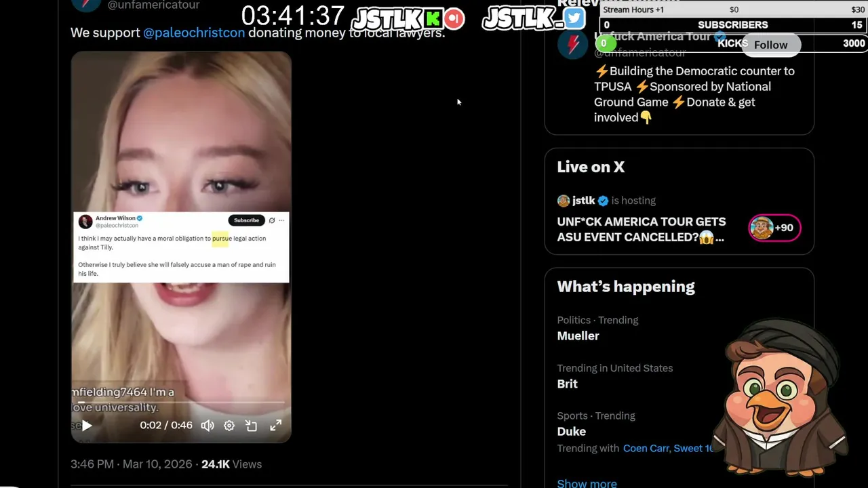Click the Live on X heading
The image size is (868, 488).
point(591,167)
